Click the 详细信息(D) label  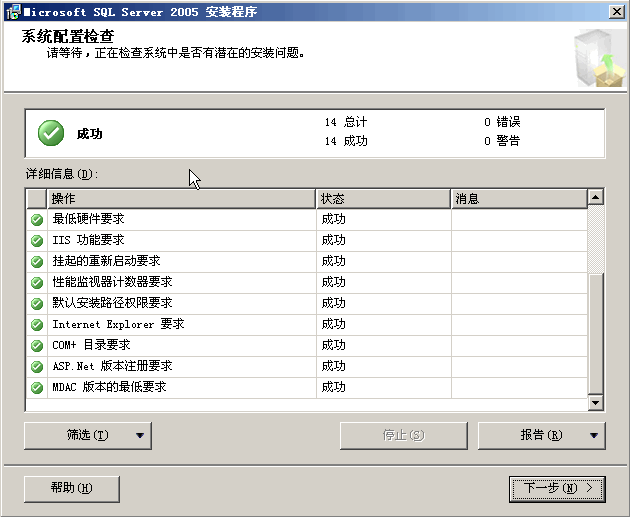pos(62,174)
